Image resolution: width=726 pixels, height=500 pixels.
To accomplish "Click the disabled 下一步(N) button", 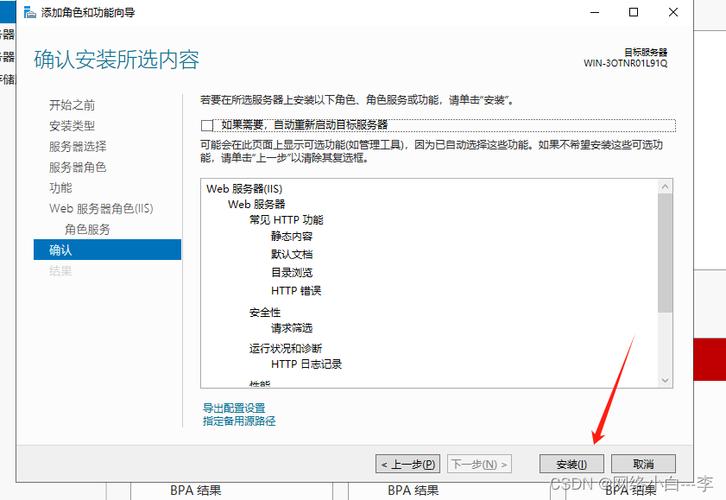I will click(x=479, y=464).
